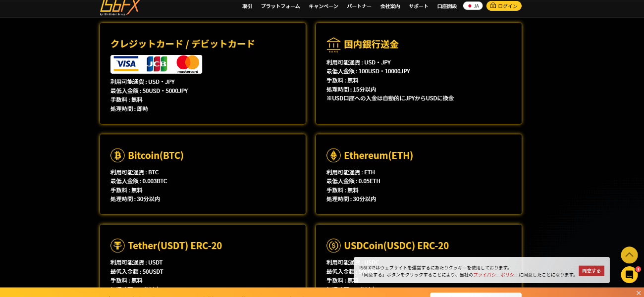Click the ログイン button
Viewport: 644px width, 297px height.
(504, 6)
